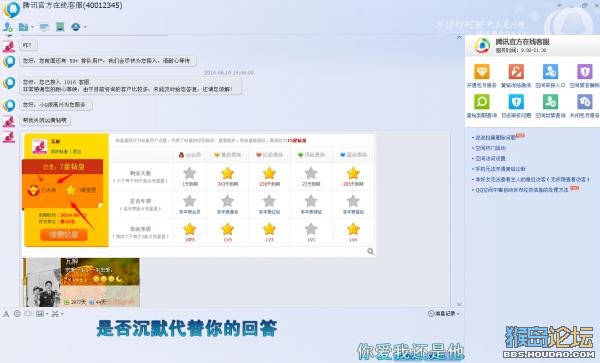Open the 消息记录 message history button

pos(442,314)
